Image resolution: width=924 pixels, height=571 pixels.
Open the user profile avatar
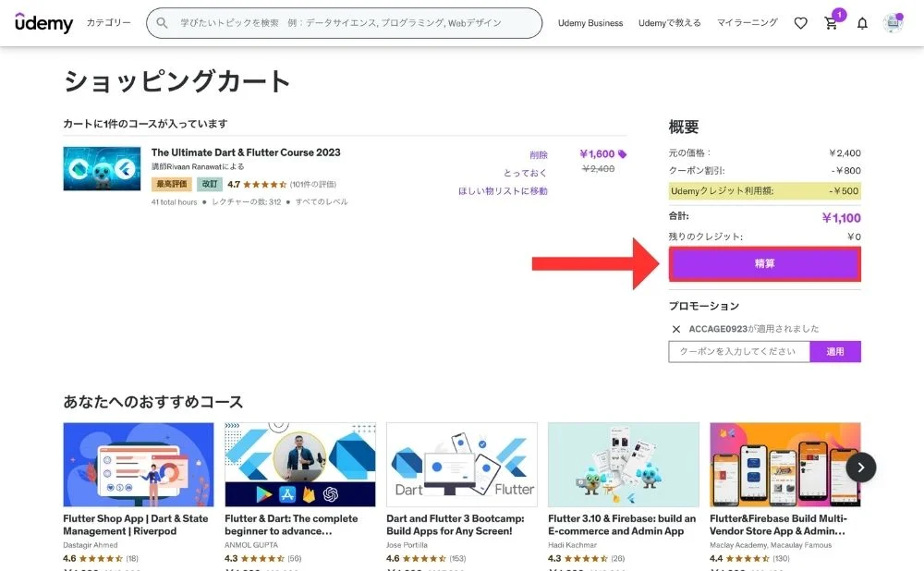point(892,23)
